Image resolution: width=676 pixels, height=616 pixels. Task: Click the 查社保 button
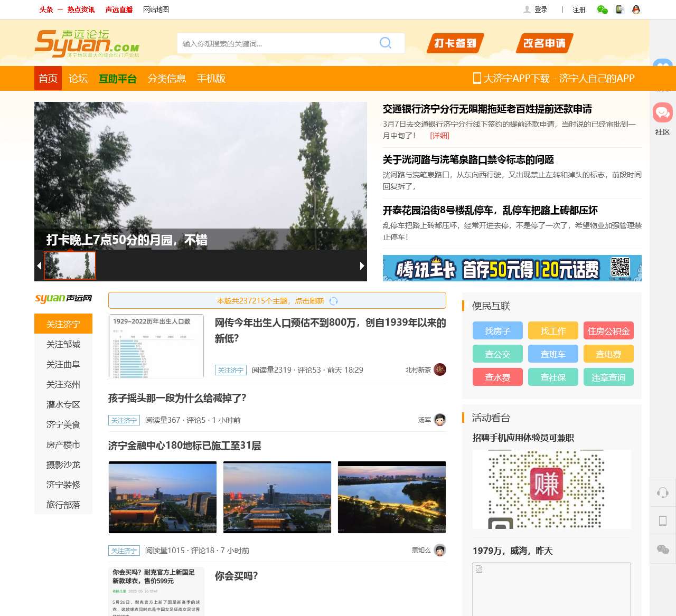click(x=553, y=377)
